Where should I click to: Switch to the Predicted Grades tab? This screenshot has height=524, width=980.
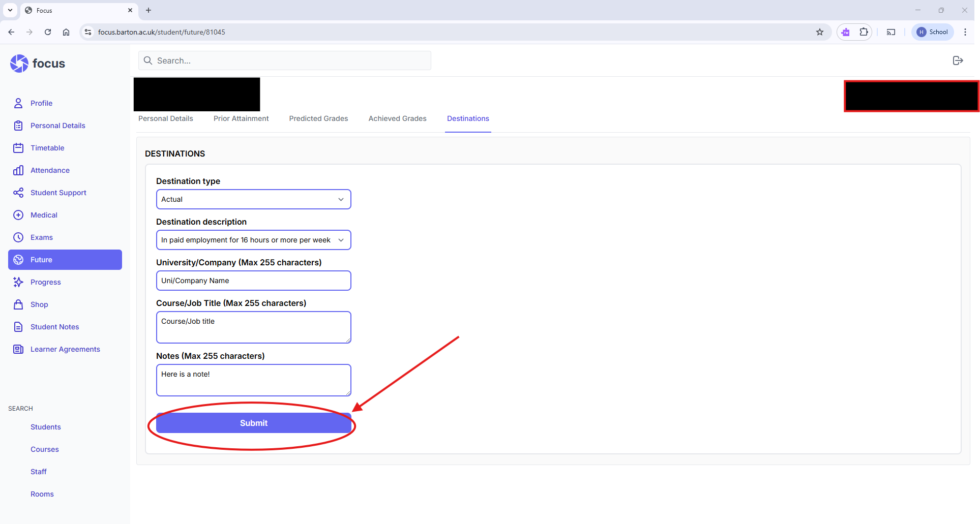click(x=318, y=118)
